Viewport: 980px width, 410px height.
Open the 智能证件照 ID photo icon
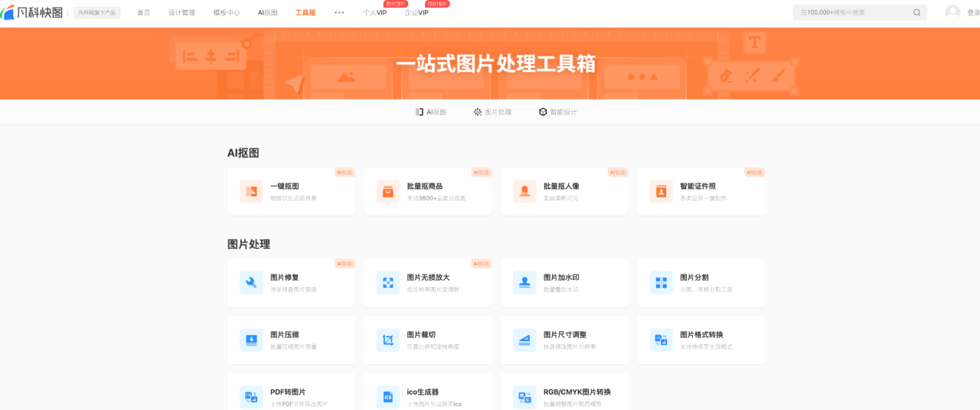click(x=661, y=191)
